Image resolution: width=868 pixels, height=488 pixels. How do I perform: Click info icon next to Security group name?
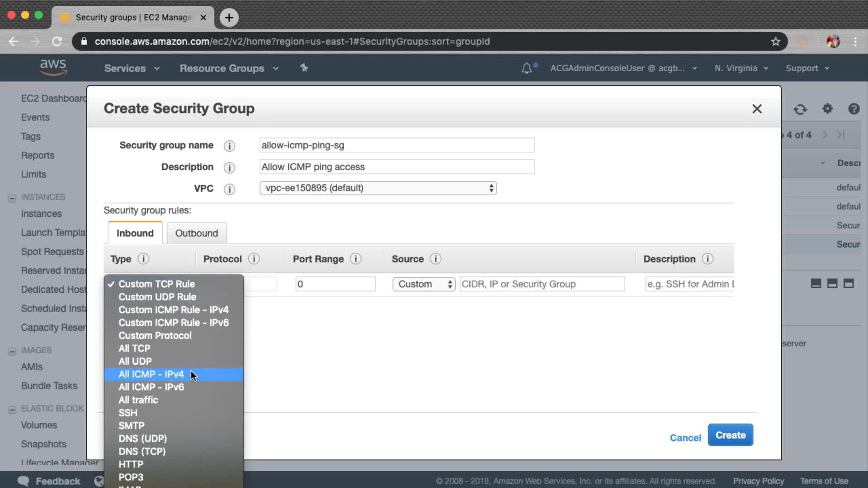click(x=229, y=146)
